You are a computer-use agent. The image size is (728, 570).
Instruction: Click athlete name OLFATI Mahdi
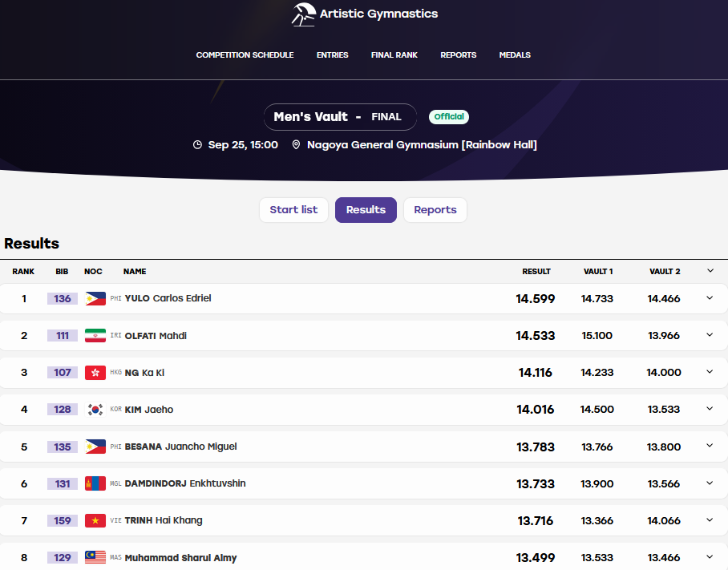click(x=156, y=336)
